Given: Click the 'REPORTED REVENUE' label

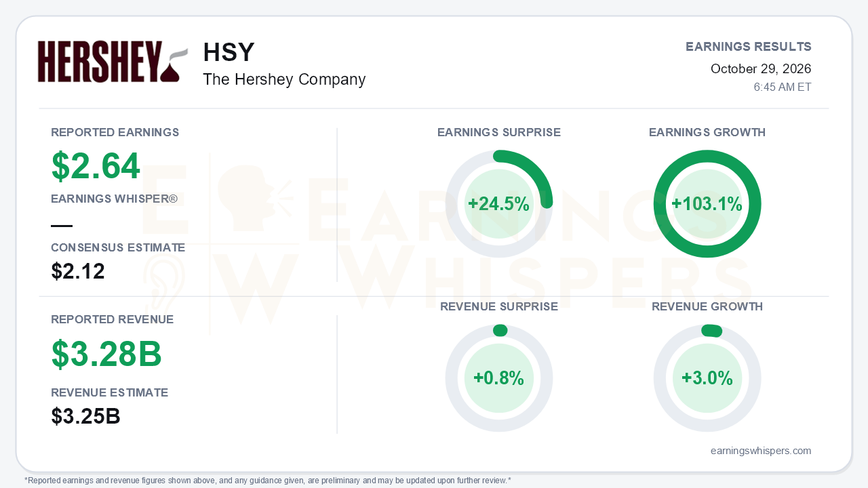Looking at the screenshot, I should coord(113,319).
